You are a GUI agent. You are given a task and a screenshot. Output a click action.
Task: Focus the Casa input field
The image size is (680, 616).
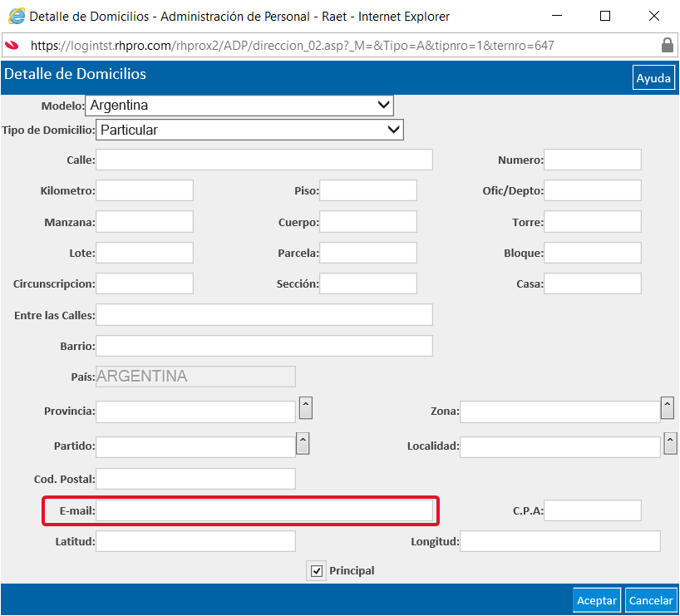(593, 283)
